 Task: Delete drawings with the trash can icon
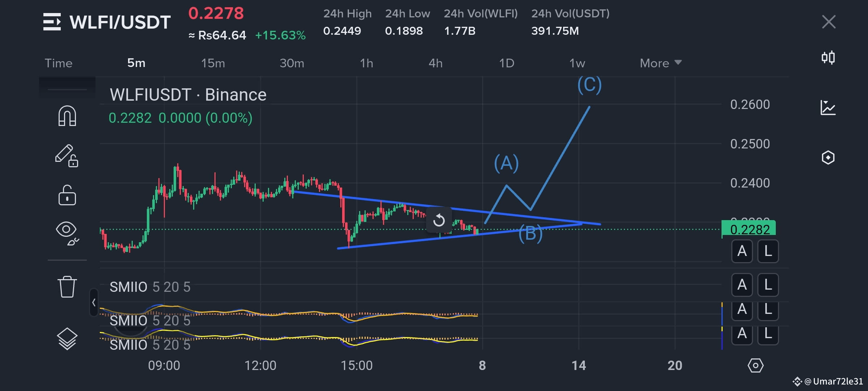(x=67, y=287)
